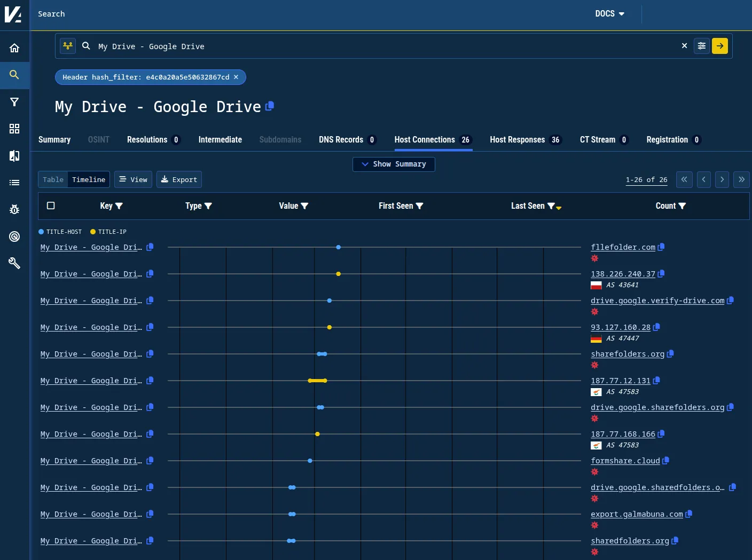
Task: Remove the Header hash_filter chip
Action: click(236, 77)
